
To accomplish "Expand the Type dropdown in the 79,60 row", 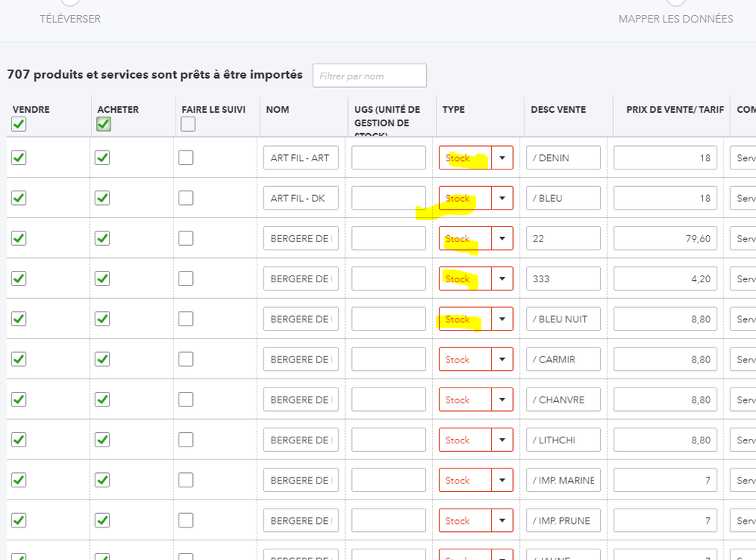I will (502, 238).
